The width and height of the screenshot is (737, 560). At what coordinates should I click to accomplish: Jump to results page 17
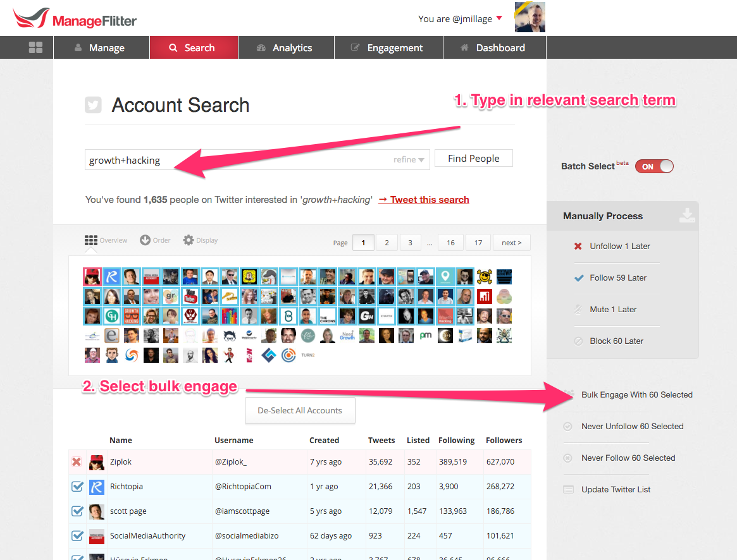(x=478, y=243)
